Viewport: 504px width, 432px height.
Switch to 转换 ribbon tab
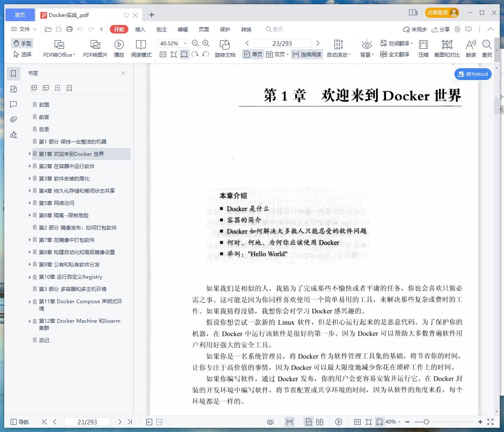click(x=246, y=29)
